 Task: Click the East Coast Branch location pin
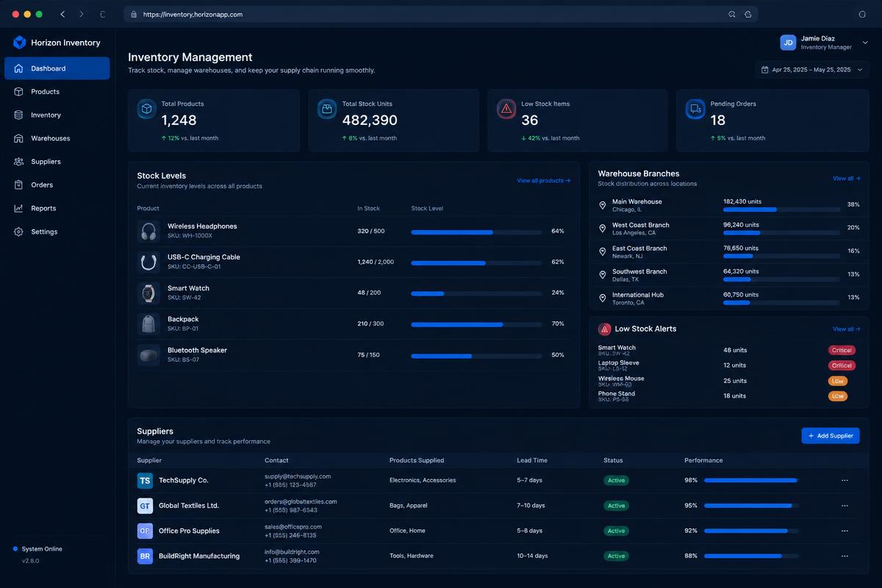[603, 251]
